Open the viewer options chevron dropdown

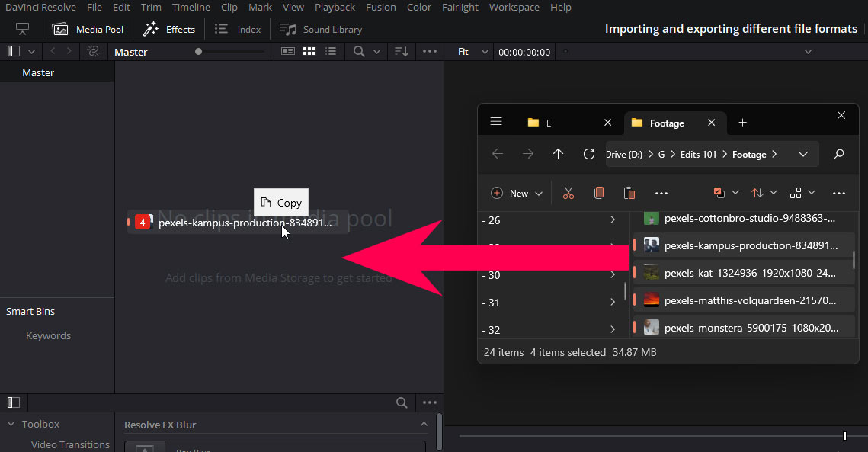coord(809,52)
